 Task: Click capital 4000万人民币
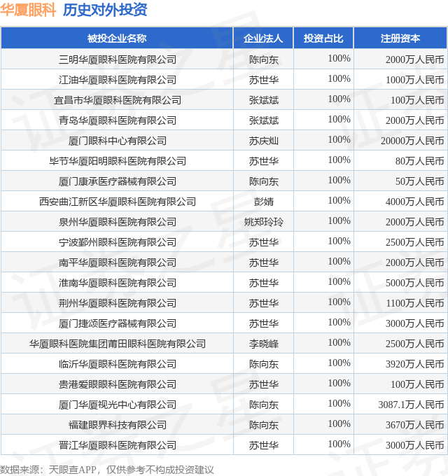tap(415, 202)
